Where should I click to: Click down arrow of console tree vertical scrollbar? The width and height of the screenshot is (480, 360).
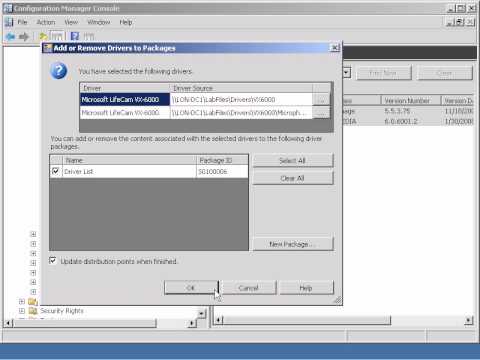[x=202, y=313]
